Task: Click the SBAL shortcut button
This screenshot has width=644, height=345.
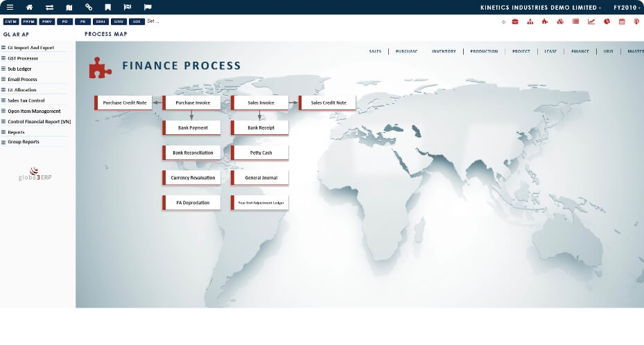Action: (101, 21)
